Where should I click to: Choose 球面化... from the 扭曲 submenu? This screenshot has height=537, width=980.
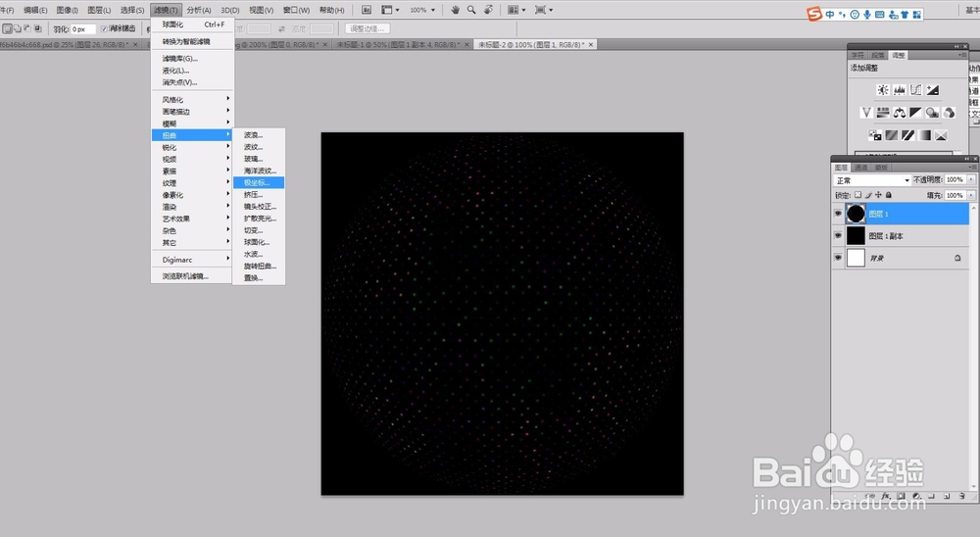tap(259, 242)
